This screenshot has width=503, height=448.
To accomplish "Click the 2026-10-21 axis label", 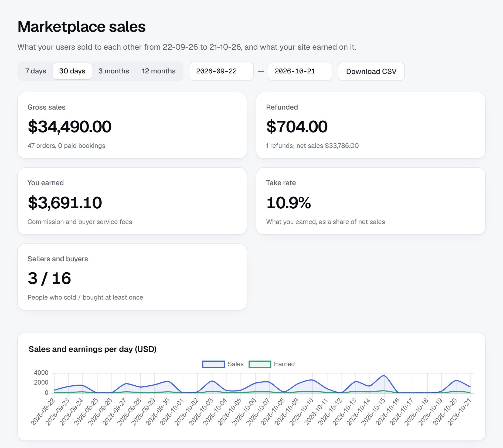I will [x=460, y=412].
